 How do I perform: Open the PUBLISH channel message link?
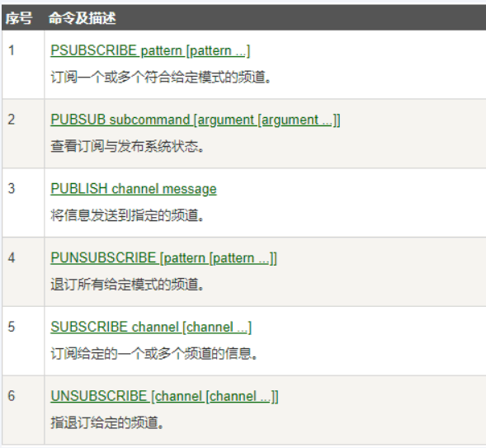point(134,189)
